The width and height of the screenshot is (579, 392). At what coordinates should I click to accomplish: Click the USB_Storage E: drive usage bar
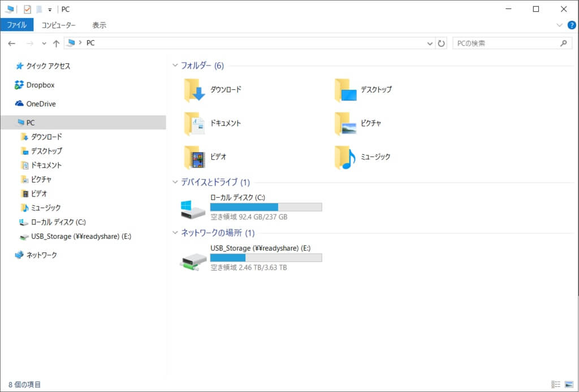pyautogui.click(x=266, y=258)
